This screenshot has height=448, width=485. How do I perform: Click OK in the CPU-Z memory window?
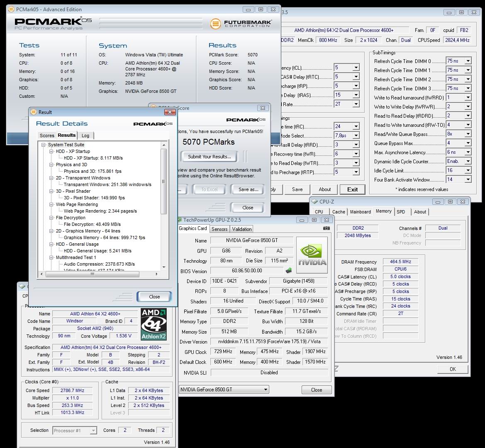coord(453,369)
